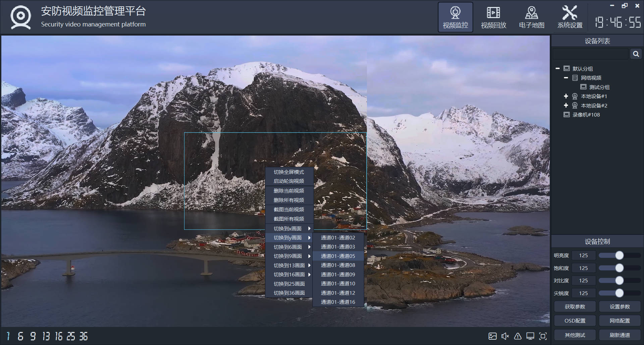Screen dimensions: 644x345
Task: Click the alarm warning triangle icon
Action: pos(518,336)
